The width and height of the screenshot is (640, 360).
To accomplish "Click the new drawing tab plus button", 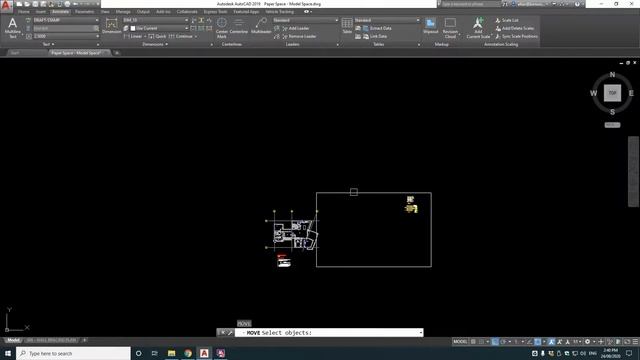I will pyautogui.click(x=117, y=53).
